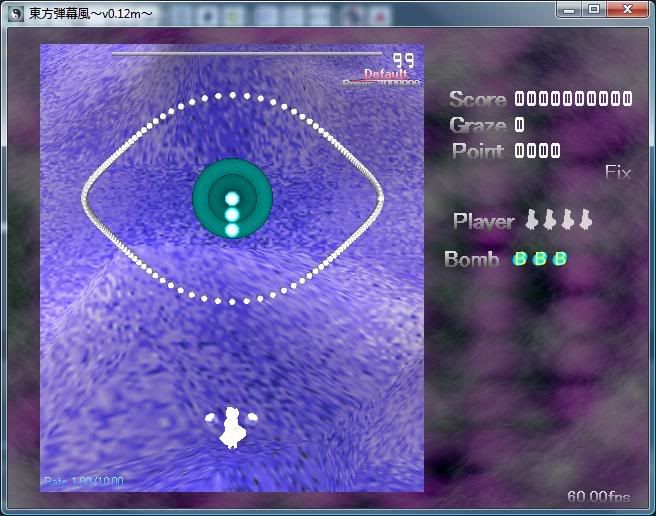This screenshot has height=516, width=656.
Task: Click the 'Player' label
Action: click(484, 221)
